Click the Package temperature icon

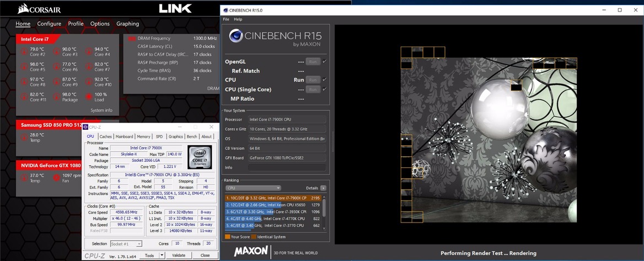[x=57, y=97]
